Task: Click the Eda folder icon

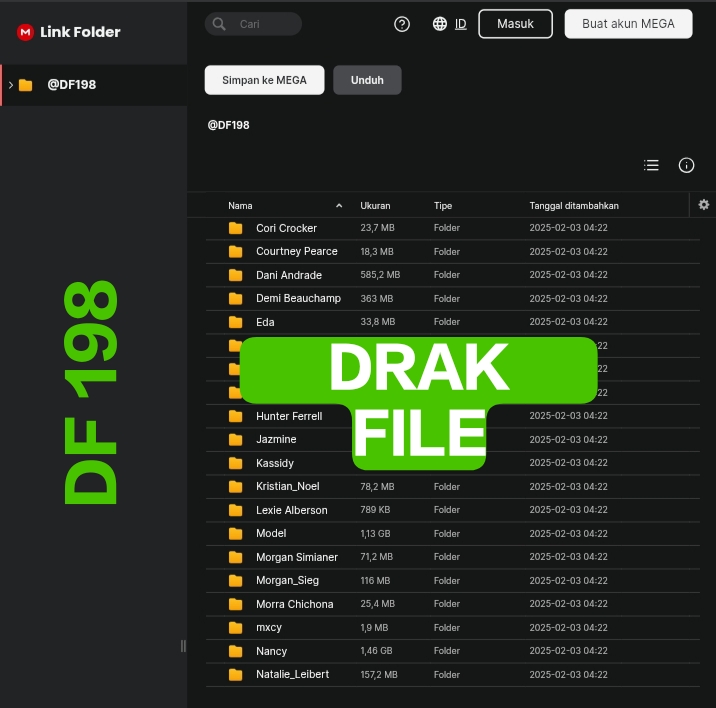Action: pyautogui.click(x=236, y=322)
